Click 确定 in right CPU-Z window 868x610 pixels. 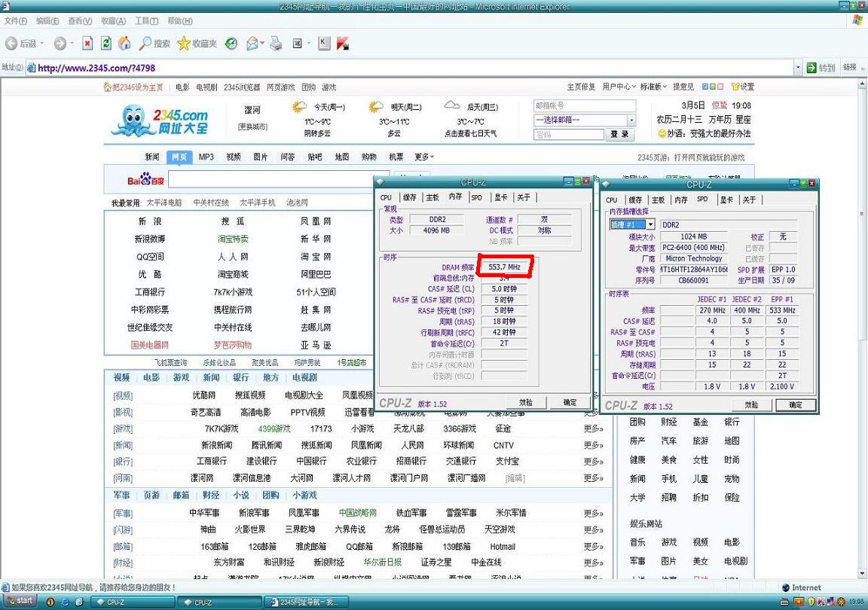(x=796, y=404)
